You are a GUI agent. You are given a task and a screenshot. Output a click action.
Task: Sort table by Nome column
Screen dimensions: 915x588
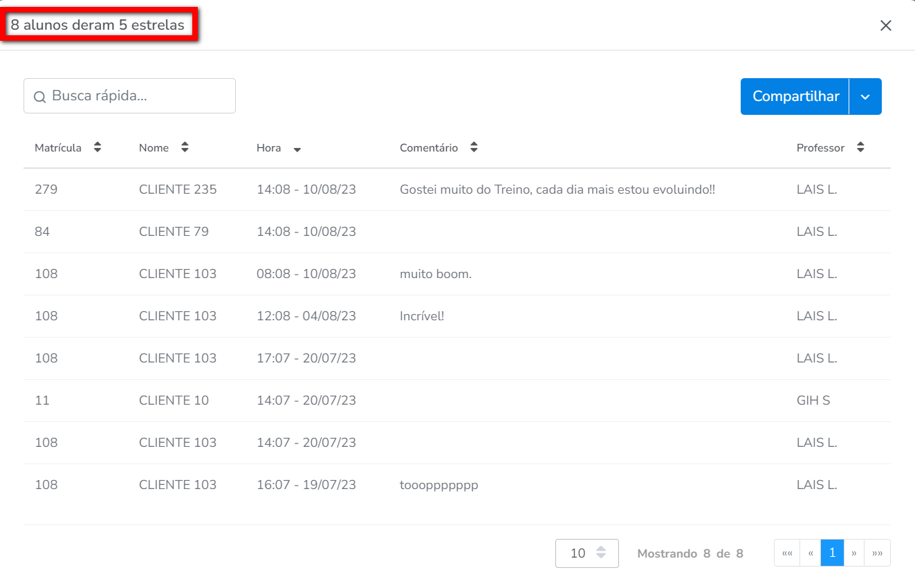click(185, 147)
